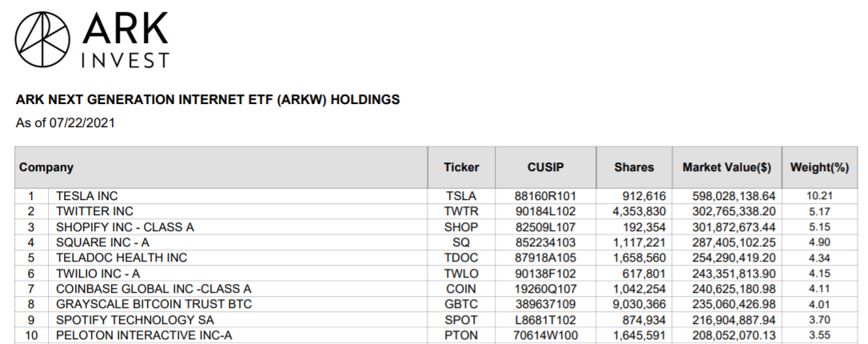Click the Company column header
Screen dimensions: 868x344
(46, 167)
